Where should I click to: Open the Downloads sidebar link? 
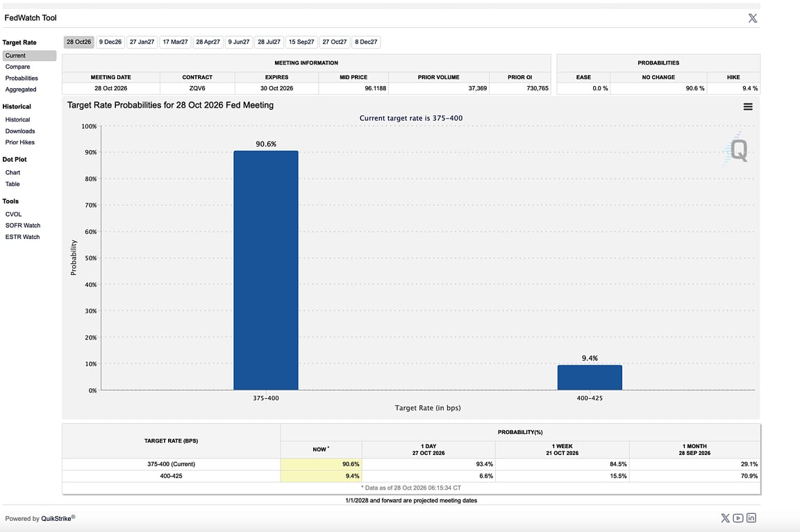(x=20, y=131)
